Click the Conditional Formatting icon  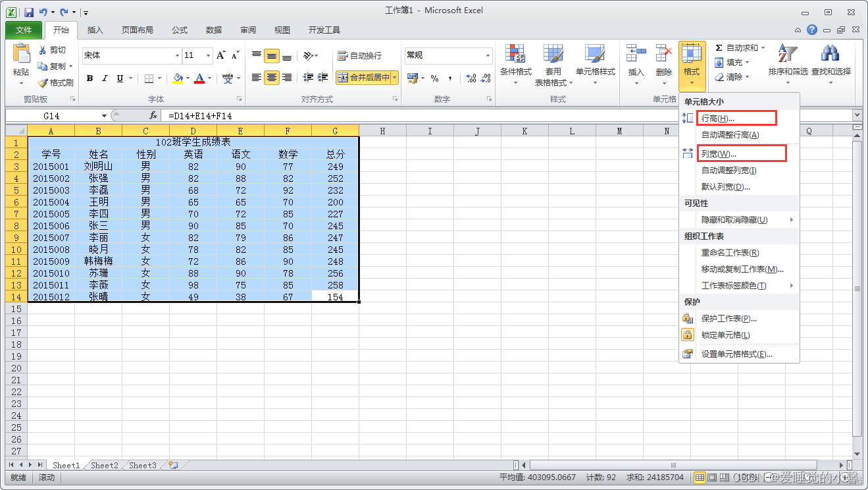tap(515, 54)
